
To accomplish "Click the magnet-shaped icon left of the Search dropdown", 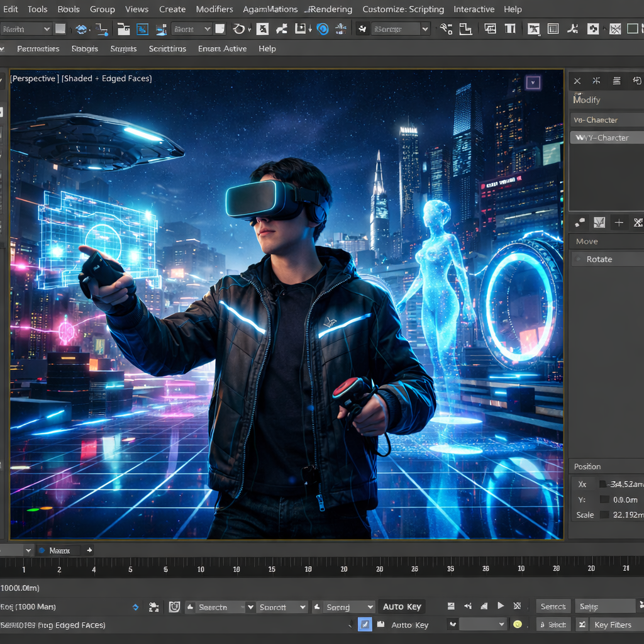I will [174, 607].
